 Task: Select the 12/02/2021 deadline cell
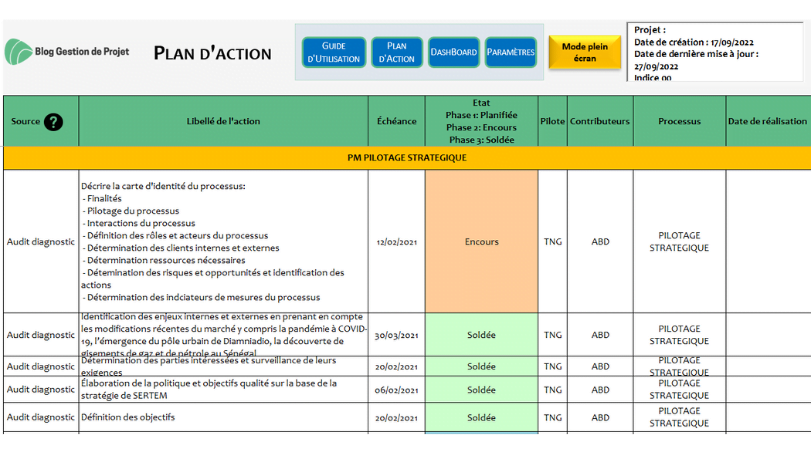point(397,241)
